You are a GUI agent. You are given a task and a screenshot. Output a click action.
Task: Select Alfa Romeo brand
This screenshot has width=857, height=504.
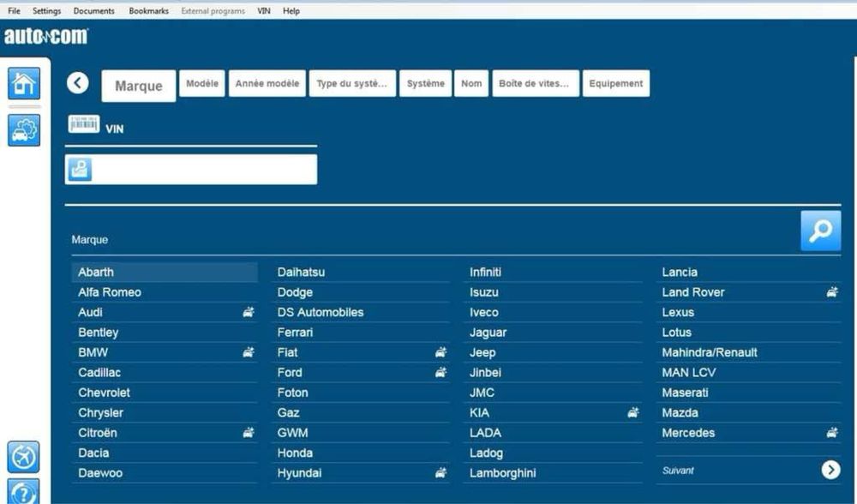165,292
